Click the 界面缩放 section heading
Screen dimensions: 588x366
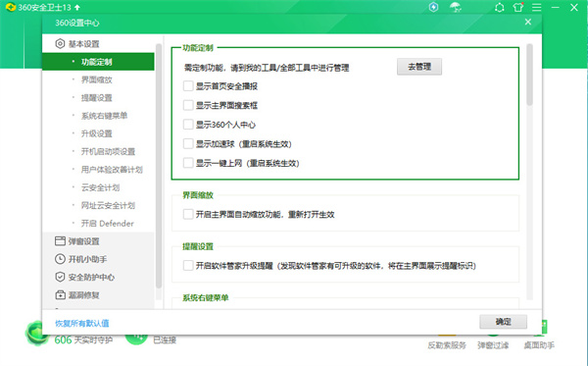pyautogui.click(x=198, y=195)
